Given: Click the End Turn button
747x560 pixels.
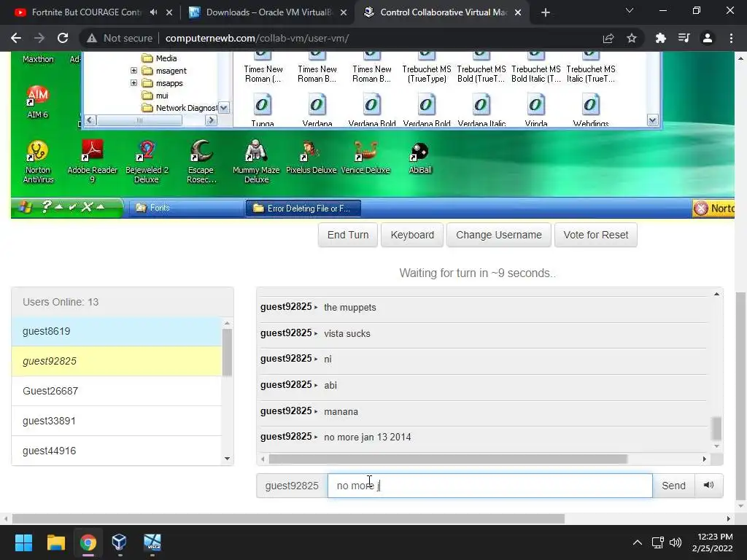Looking at the screenshot, I should 348,235.
